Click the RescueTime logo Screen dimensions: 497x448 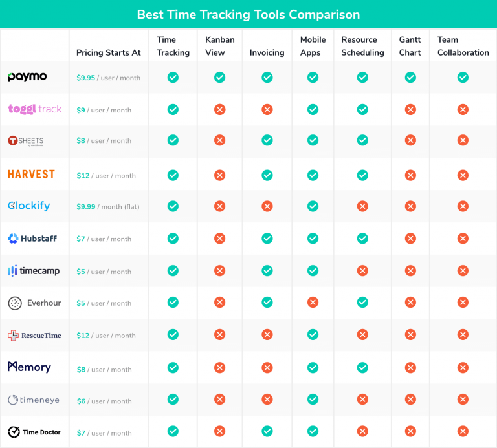[x=34, y=335]
